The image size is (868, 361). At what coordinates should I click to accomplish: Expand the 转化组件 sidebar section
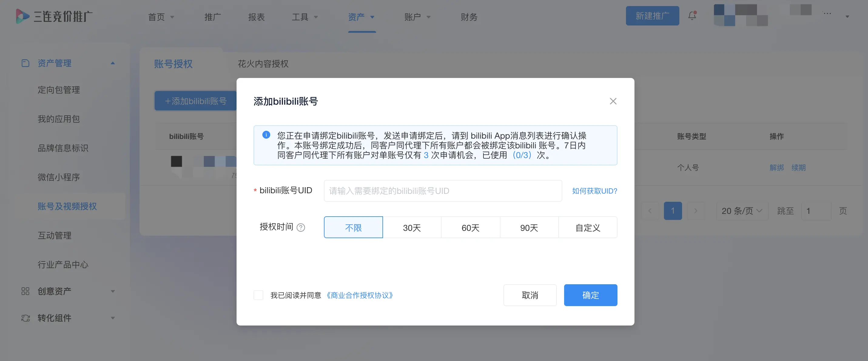[113, 318]
